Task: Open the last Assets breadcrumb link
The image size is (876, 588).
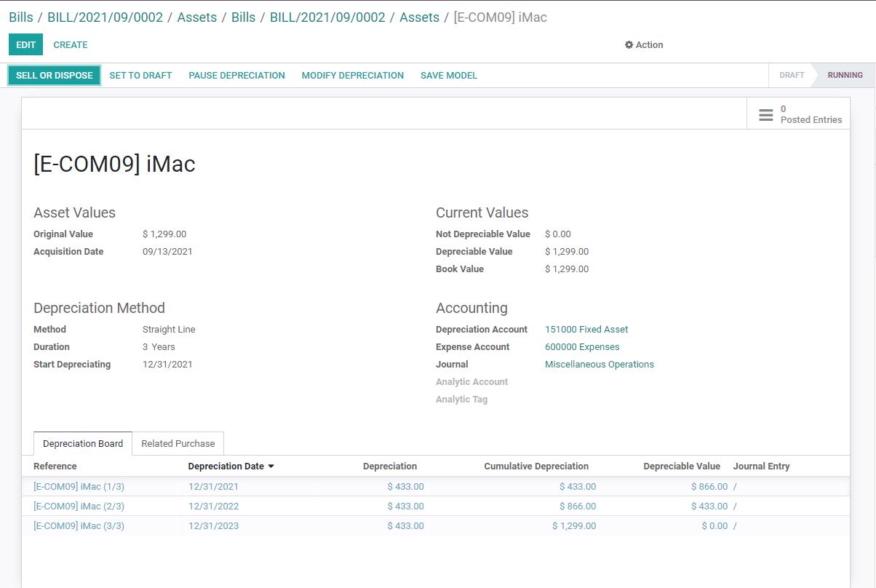Action: point(420,17)
